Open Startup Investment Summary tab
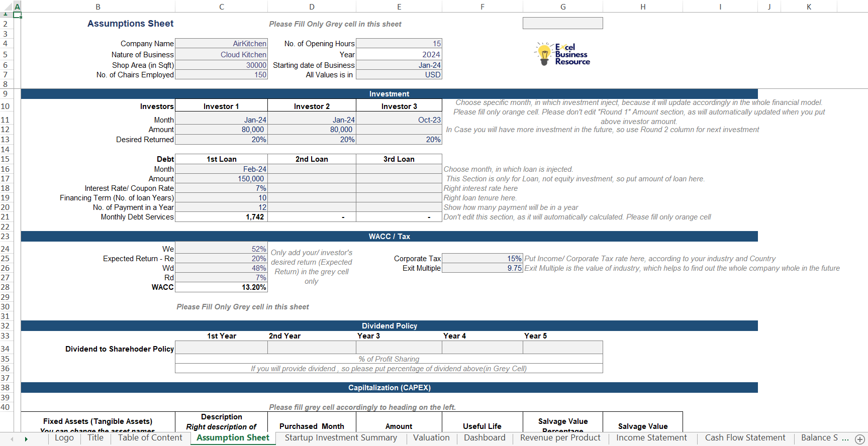 coord(341,438)
